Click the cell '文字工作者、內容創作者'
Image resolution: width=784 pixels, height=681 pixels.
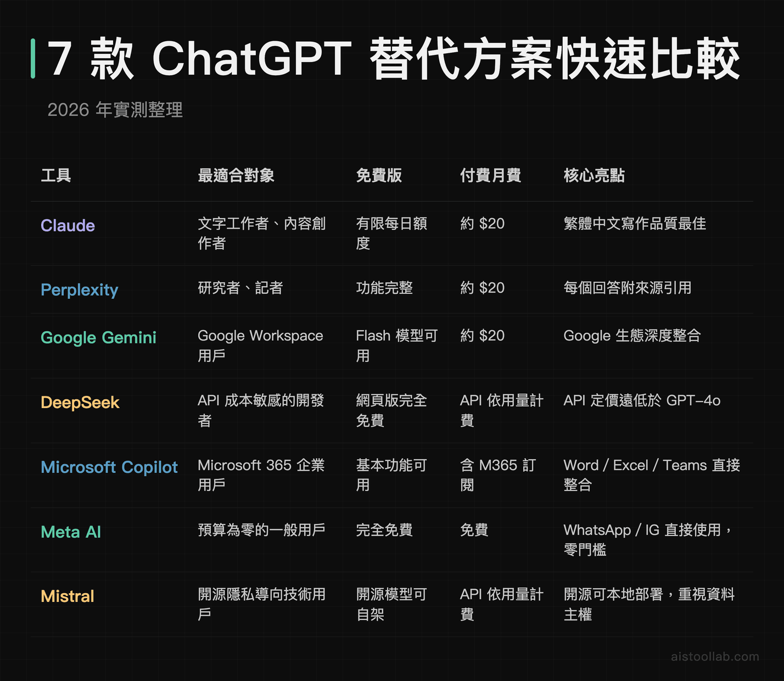tap(262, 233)
